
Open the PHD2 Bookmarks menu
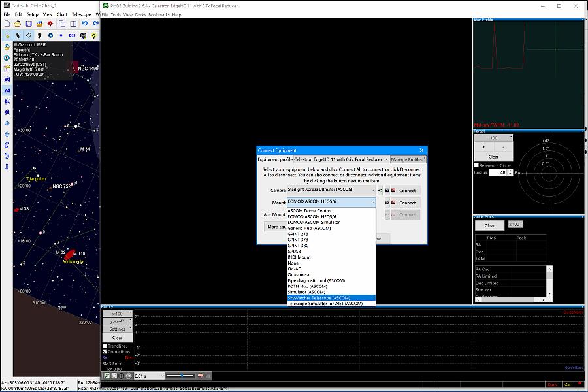[159, 14]
